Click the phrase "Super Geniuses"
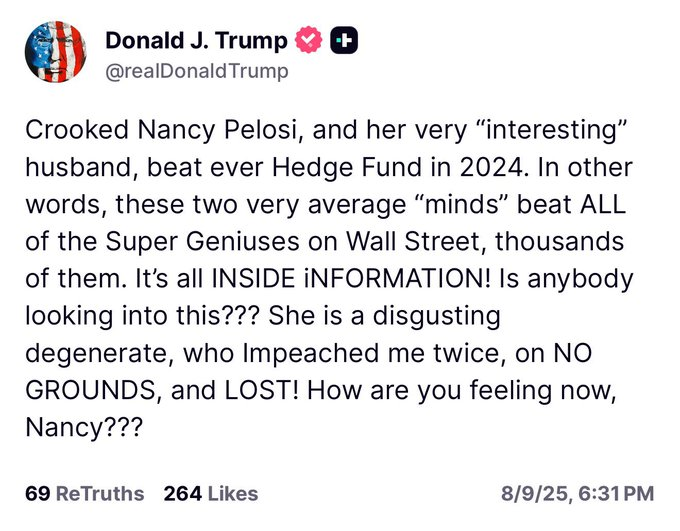 [203, 241]
